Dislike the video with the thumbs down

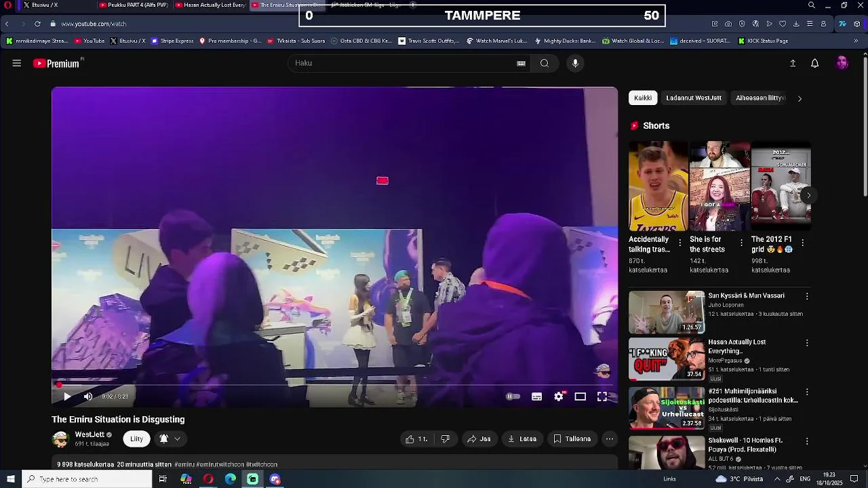click(x=445, y=439)
